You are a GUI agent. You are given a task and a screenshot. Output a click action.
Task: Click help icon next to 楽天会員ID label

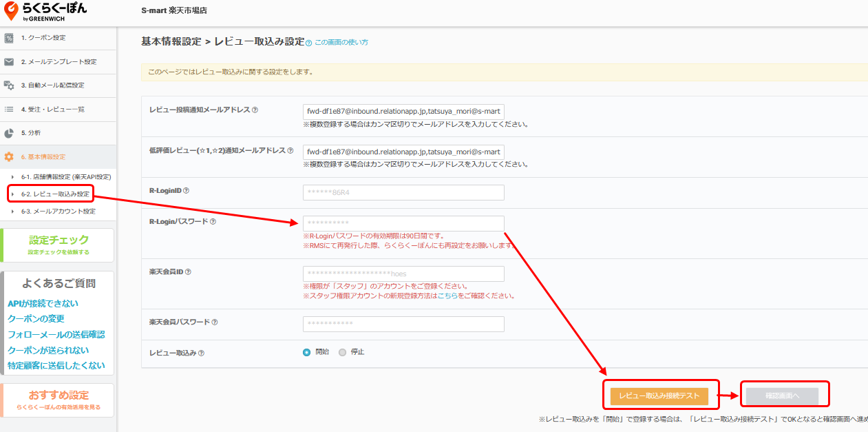[188, 272]
